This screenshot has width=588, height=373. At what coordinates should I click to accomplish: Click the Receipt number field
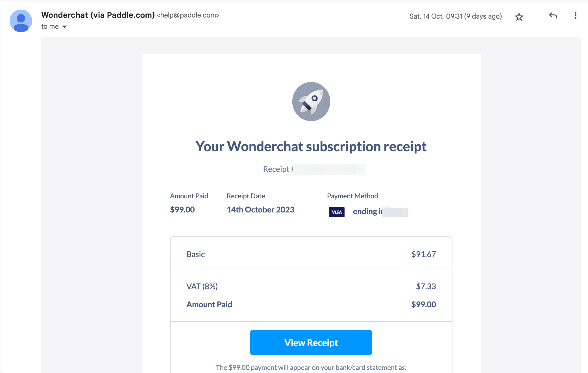[314, 169]
